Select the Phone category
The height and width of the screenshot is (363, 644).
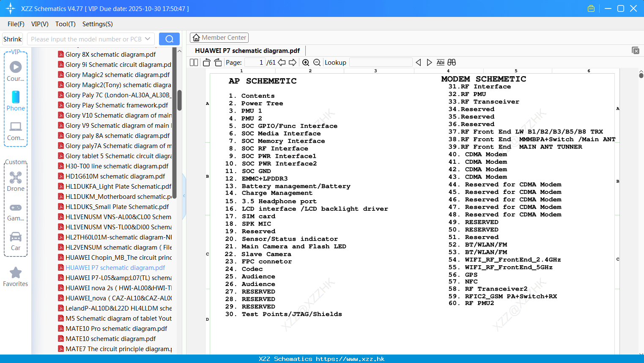point(16,101)
